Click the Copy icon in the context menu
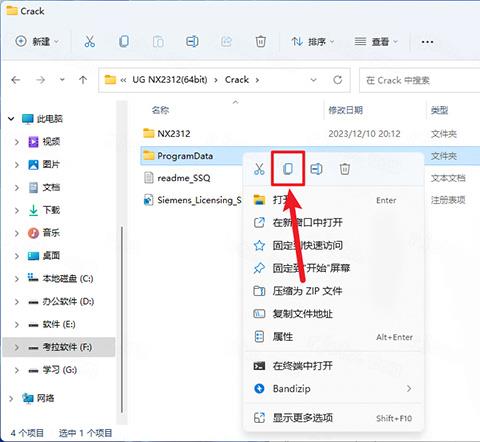Screen dimensions: 480x442 (288, 169)
